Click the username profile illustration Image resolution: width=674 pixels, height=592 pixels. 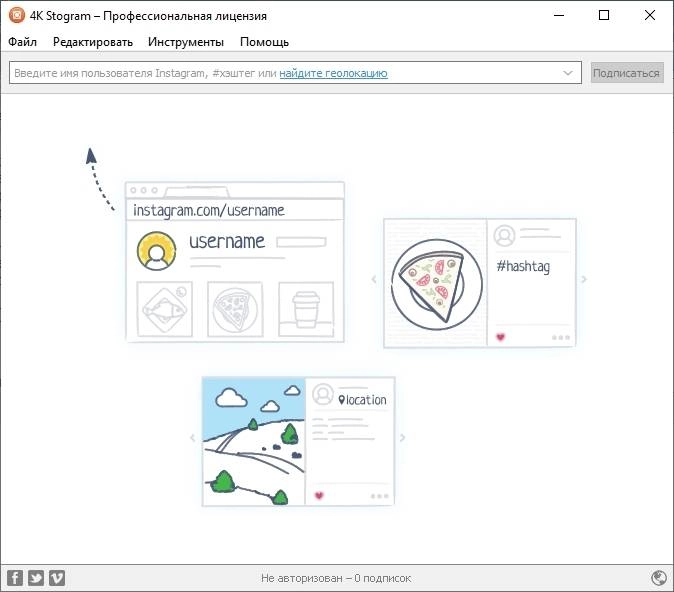pos(235,262)
